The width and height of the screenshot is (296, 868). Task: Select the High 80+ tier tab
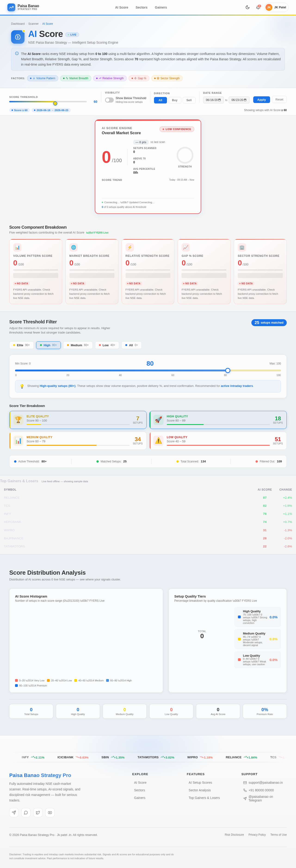pos(48,345)
